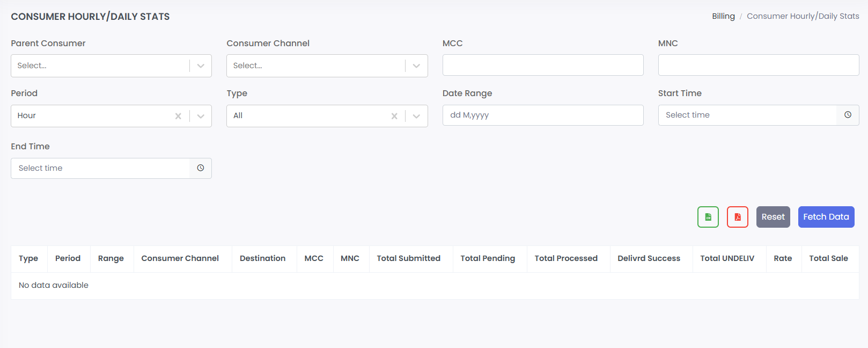Click the Start Time input field

pos(747,115)
